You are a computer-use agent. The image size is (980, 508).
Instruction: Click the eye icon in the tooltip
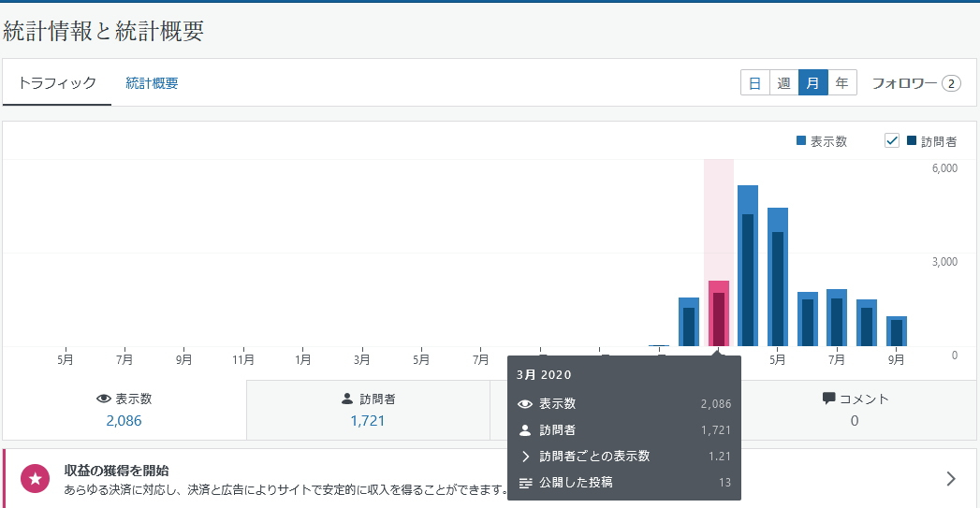point(525,404)
